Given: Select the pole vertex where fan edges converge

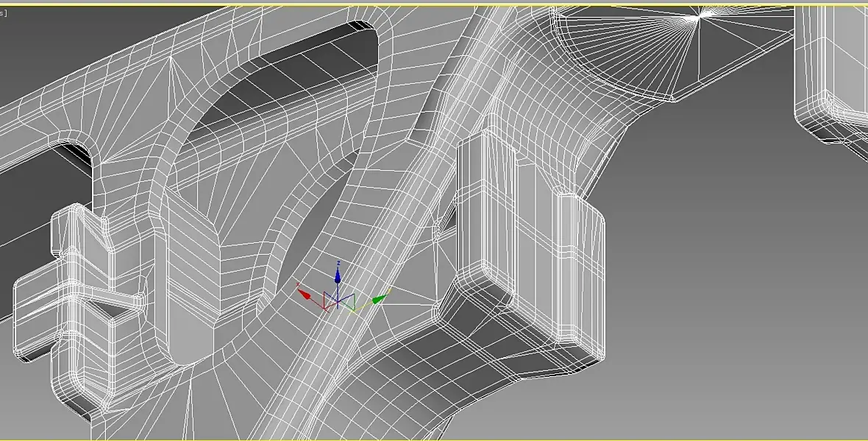Looking at the screenshot, I should point(699,18).
